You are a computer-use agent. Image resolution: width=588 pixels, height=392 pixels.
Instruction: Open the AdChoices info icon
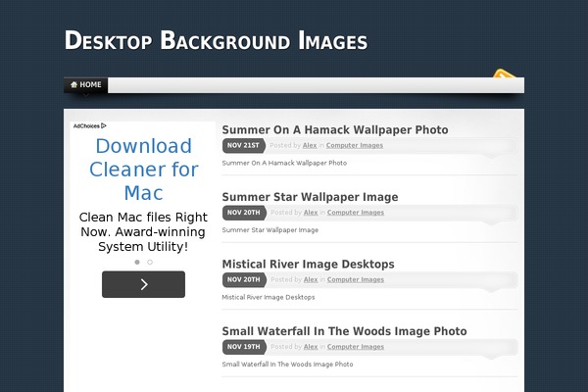pyautogui.click(x=104, y=126)
